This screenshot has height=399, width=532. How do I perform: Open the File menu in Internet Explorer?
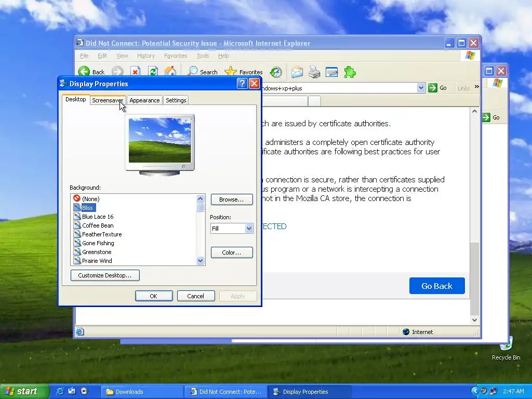tap(84, 56)
